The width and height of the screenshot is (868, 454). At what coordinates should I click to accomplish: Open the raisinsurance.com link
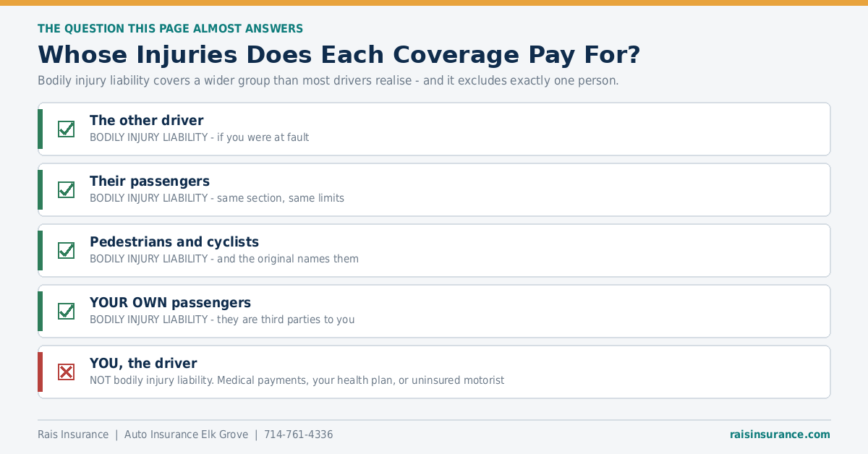[780, 434]
